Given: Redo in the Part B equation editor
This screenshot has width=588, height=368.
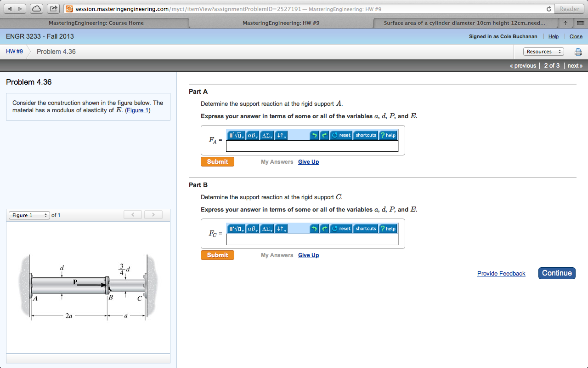Looking at the screenshot, I should point(324,229).
